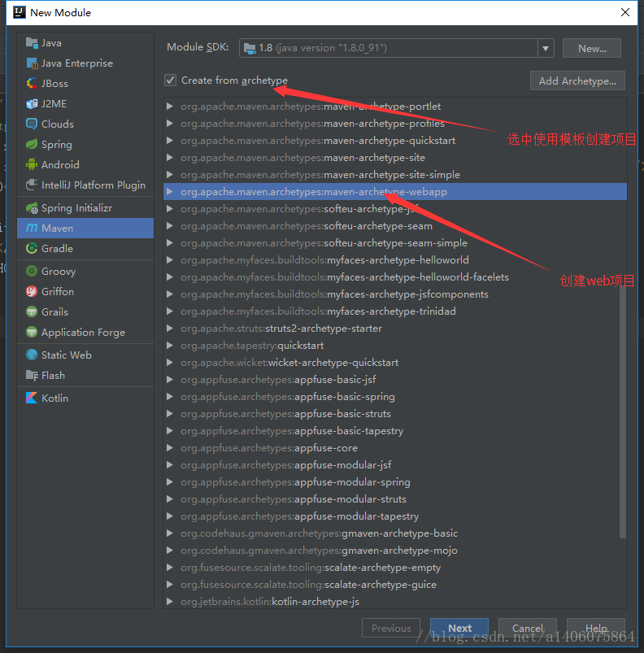Choose the Groovy icon
Screen dimensions: 644x653
pyautogui.click(x=32, y=271)
